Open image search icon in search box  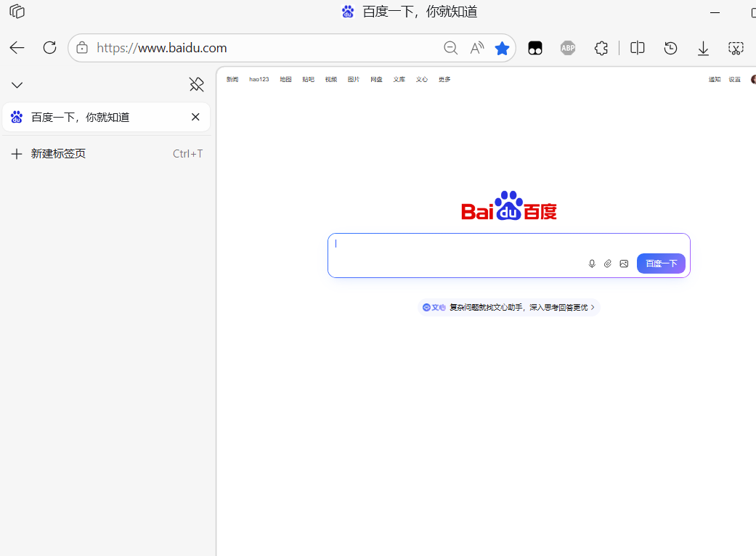[624, 263]
